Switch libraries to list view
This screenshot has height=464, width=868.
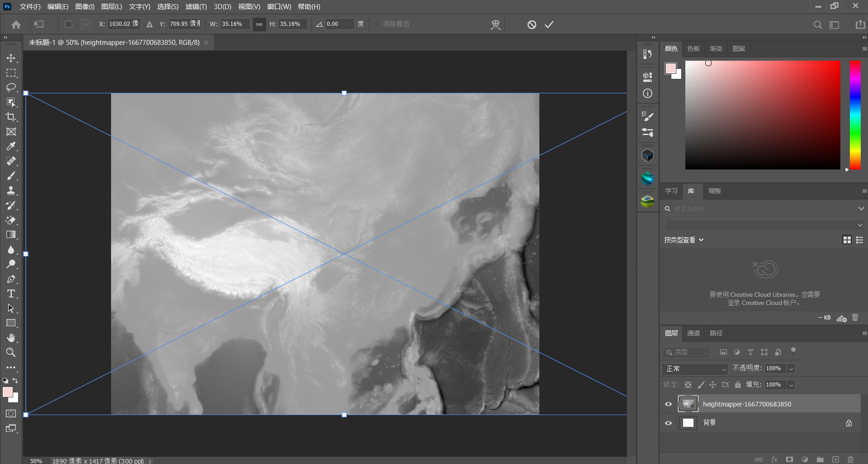pos(859,240)
